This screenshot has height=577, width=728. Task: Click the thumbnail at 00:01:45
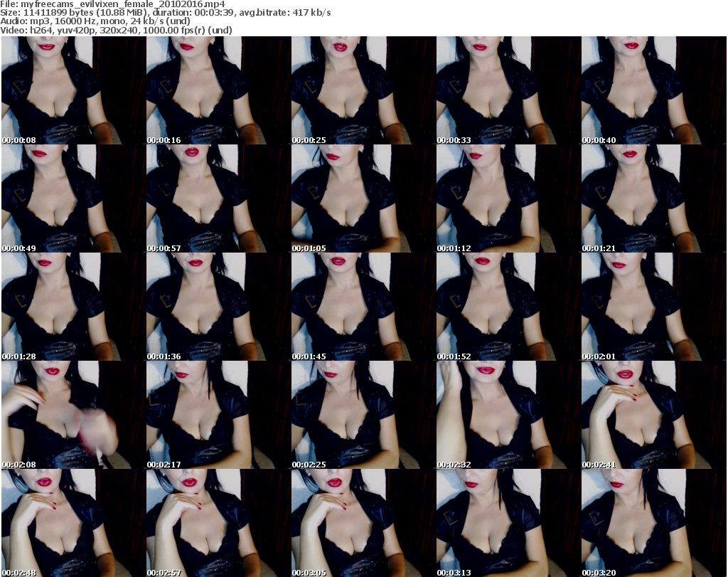coord(363,307)
